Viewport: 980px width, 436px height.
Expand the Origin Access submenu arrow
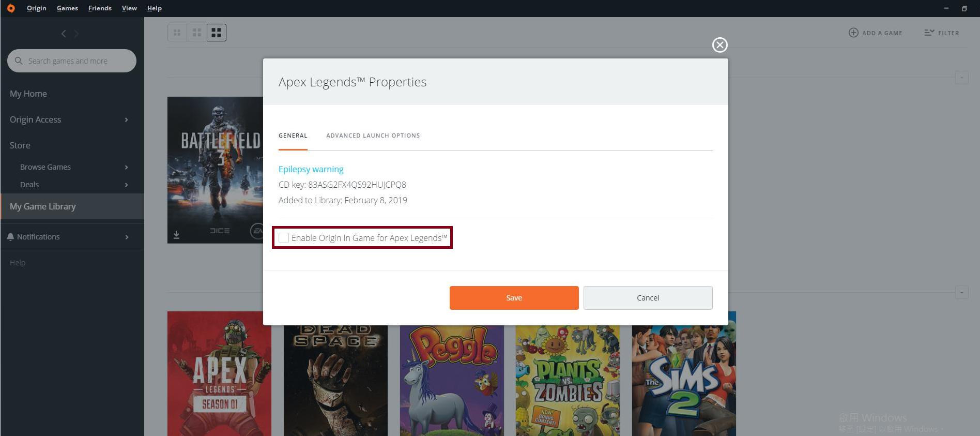[x=126, y=120]
